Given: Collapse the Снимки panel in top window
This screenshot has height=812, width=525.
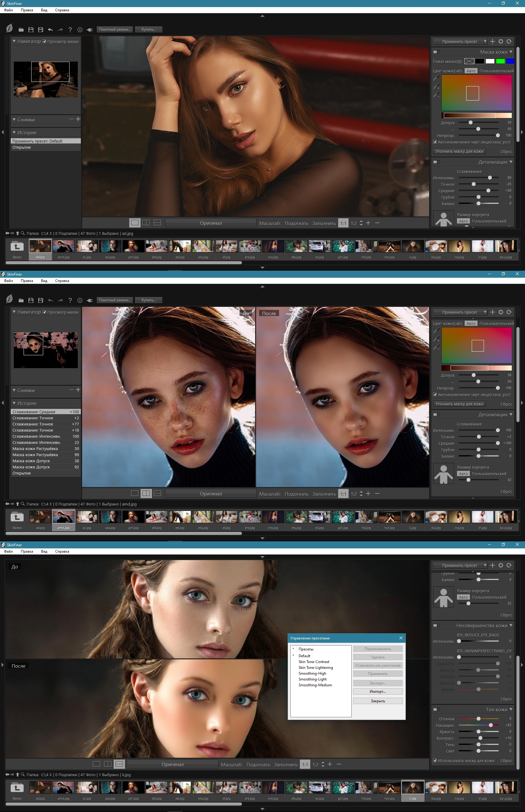Looking at the screenshot, I should [14, 120].
